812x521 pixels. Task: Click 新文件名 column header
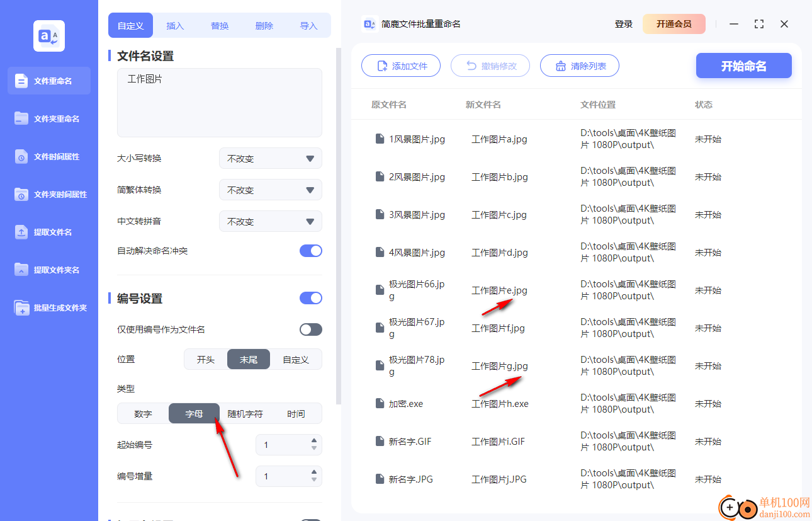[483, 105]
